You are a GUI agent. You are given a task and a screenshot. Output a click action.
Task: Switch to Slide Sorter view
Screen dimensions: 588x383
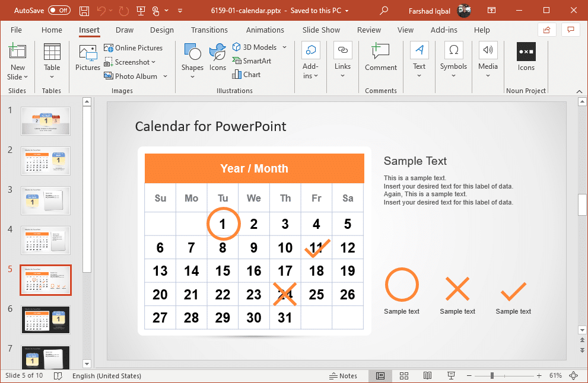click(x=403, y=376)
